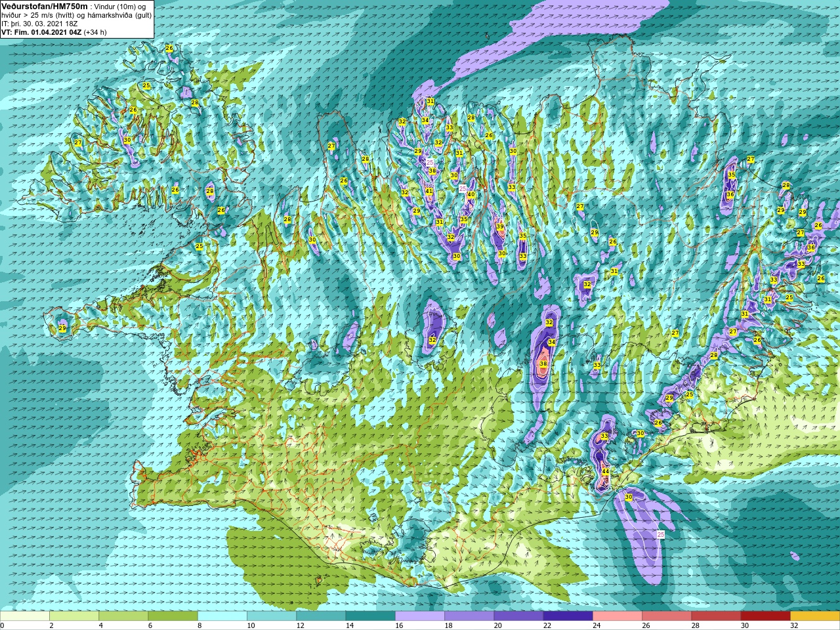
Task: Pick the dark indigo 22–24 legend swatch
Action: tap(568, 616)
